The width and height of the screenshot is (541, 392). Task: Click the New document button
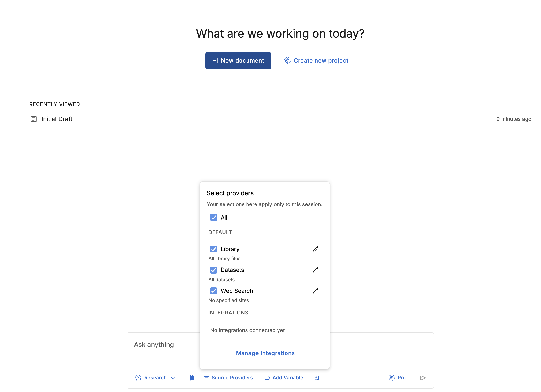pyautogui.click(x=238, y=61)
